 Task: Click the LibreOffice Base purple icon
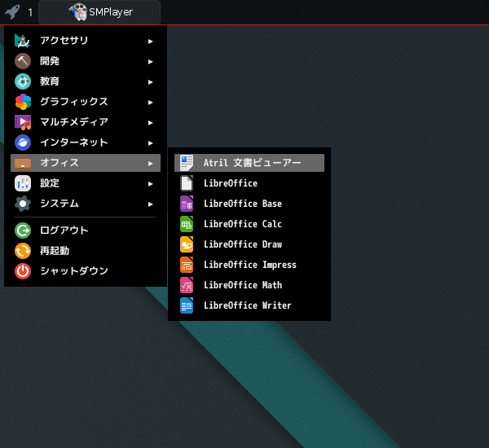point(187,204)
